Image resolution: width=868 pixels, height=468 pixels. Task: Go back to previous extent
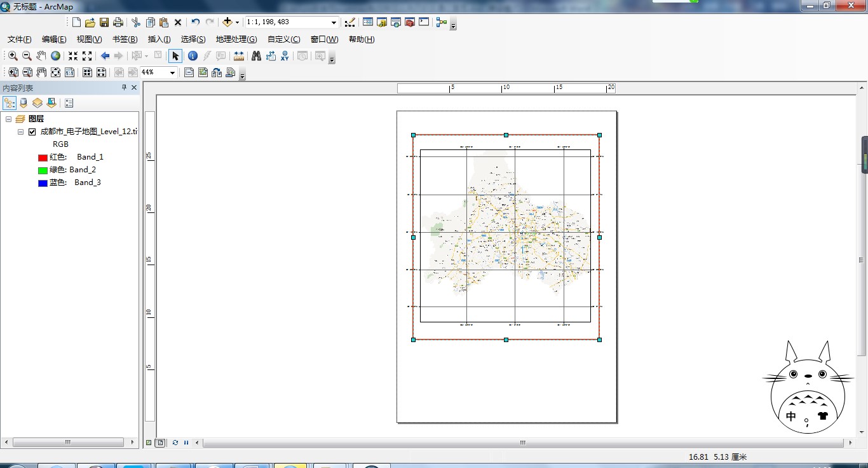[x=105, y=56]
